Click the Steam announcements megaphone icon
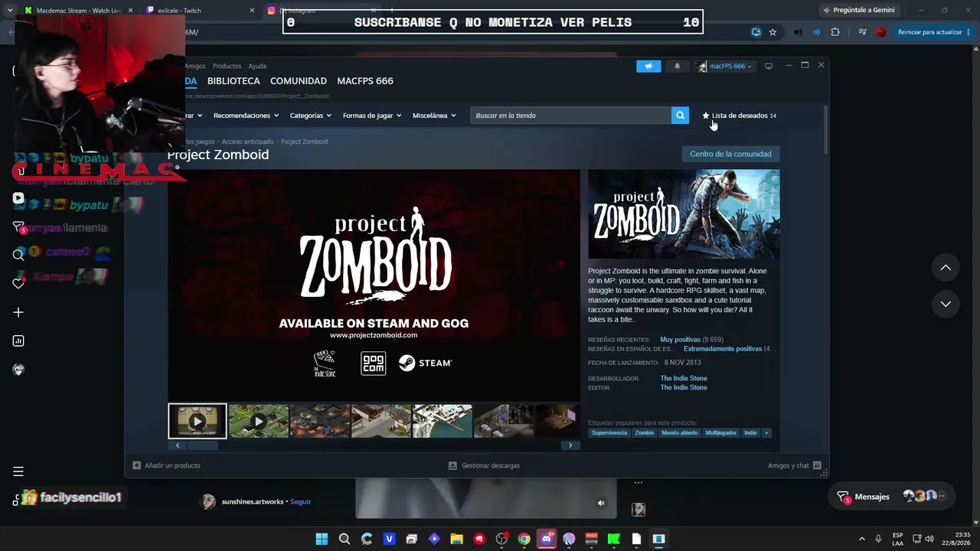The image size is (980, 551). 648,66
